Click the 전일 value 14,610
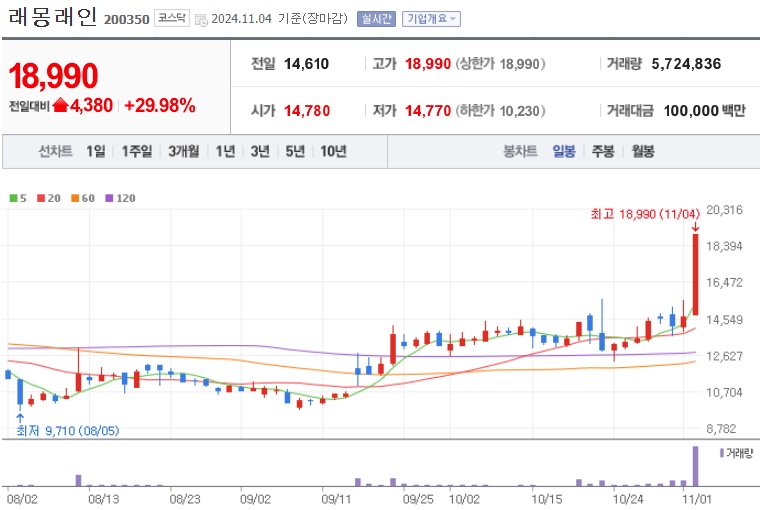Image resolution: width=760 pixels, height=510 pixels. [306, 64]
